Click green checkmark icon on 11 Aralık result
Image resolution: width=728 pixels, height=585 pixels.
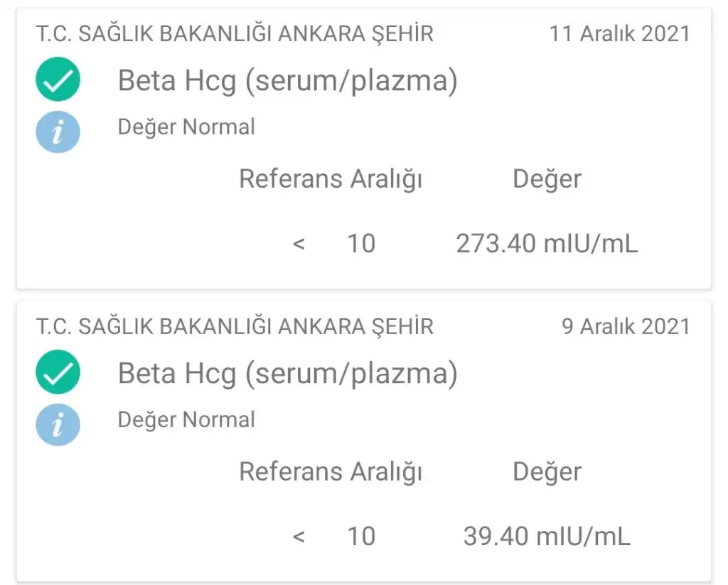(x=58, y=80)
